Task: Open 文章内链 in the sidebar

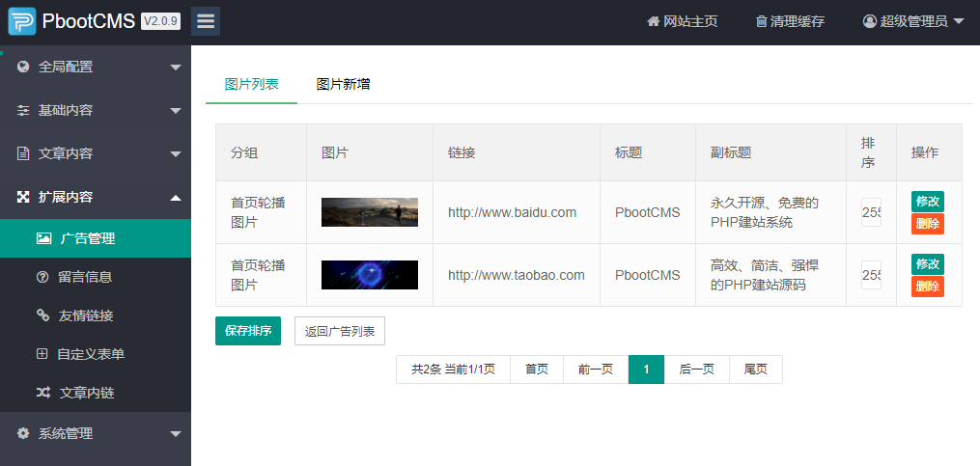Action: [96, 393]
